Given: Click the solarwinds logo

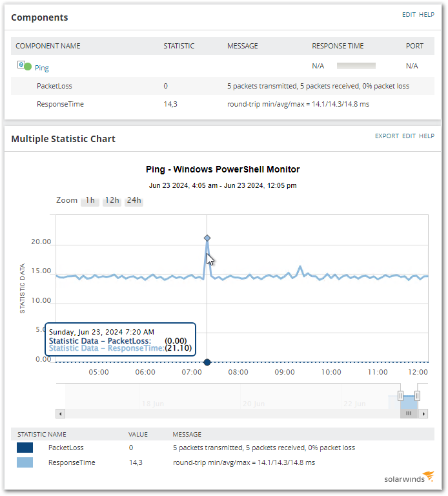Looking at the screenshot, I should (409, 477).
